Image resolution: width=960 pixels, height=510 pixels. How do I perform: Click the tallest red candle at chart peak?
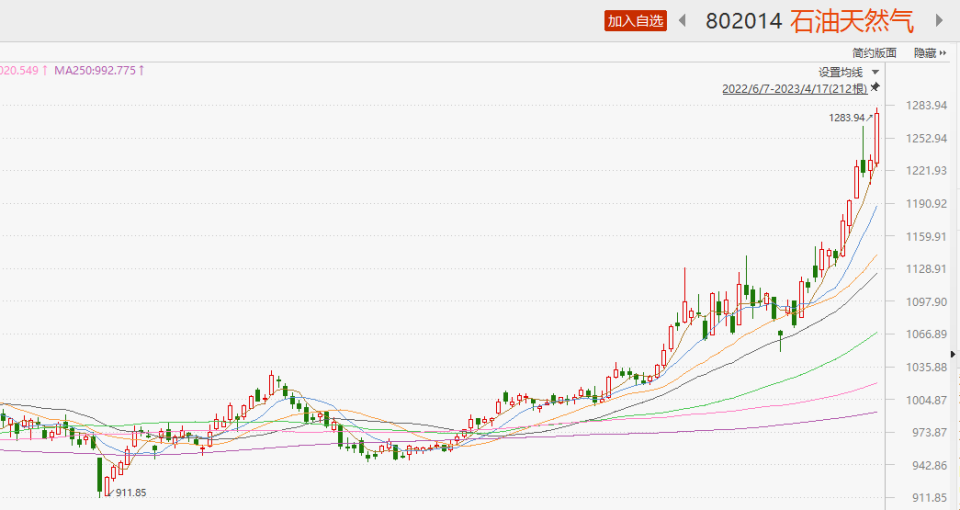[877, 137]
